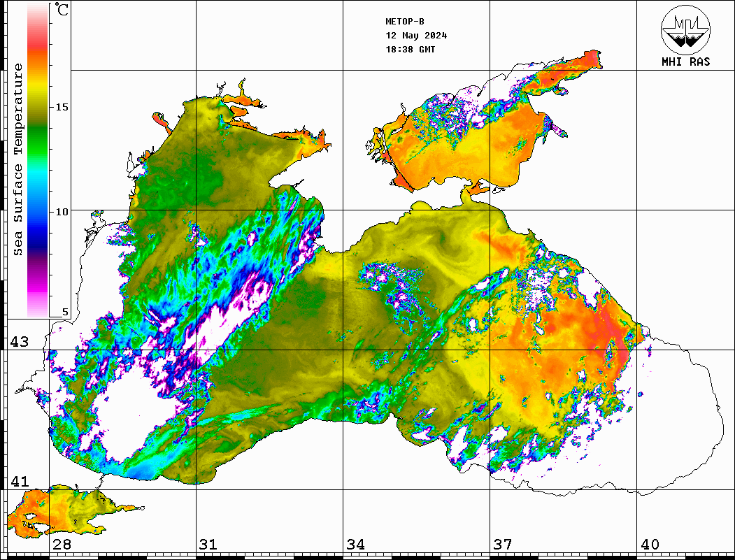
Task: Click the '18:38 GMT' time text
Action: coord(410,49)
